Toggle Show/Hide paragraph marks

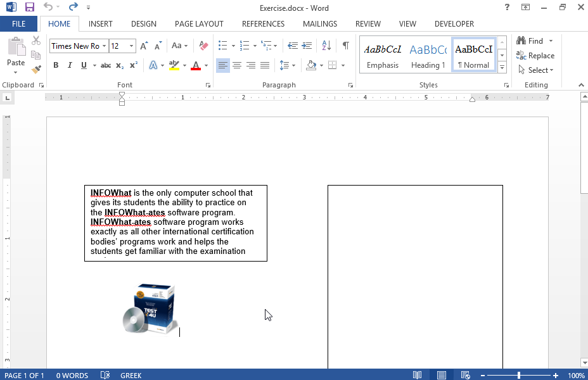[x=346, y=46]
